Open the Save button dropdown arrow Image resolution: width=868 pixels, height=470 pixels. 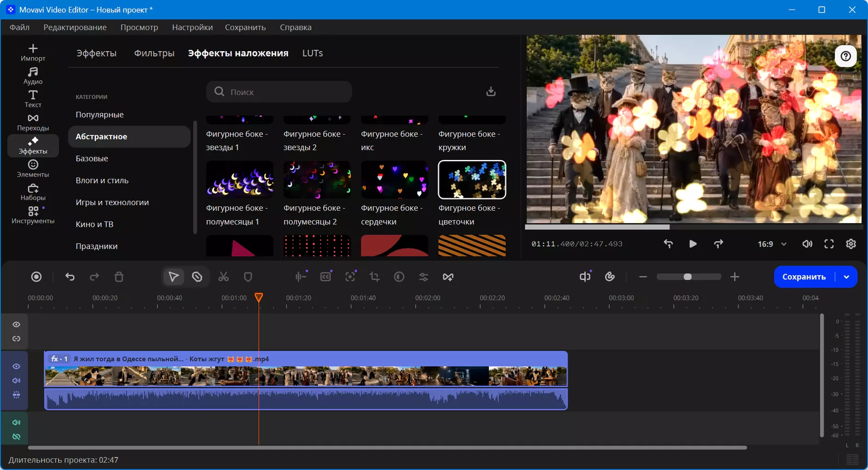(846, 277)
